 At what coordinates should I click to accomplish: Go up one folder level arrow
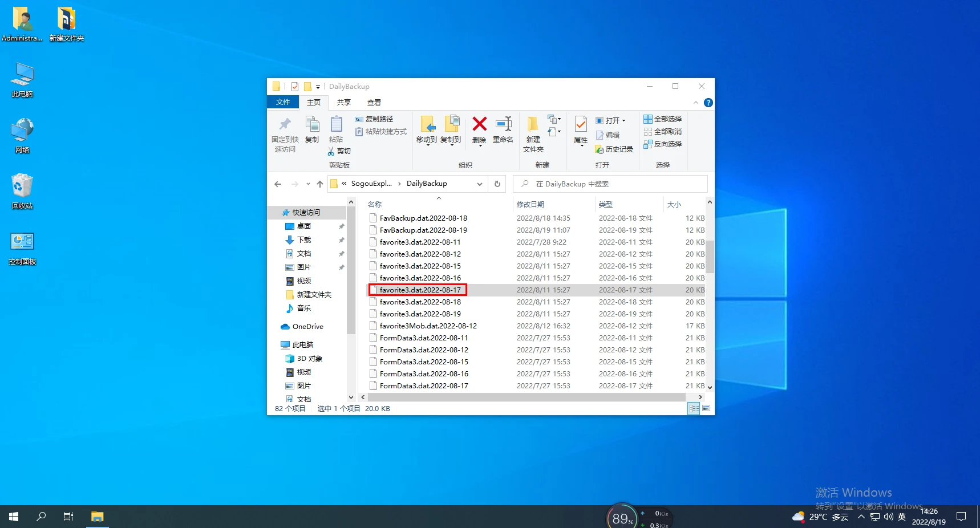[320, 184]
